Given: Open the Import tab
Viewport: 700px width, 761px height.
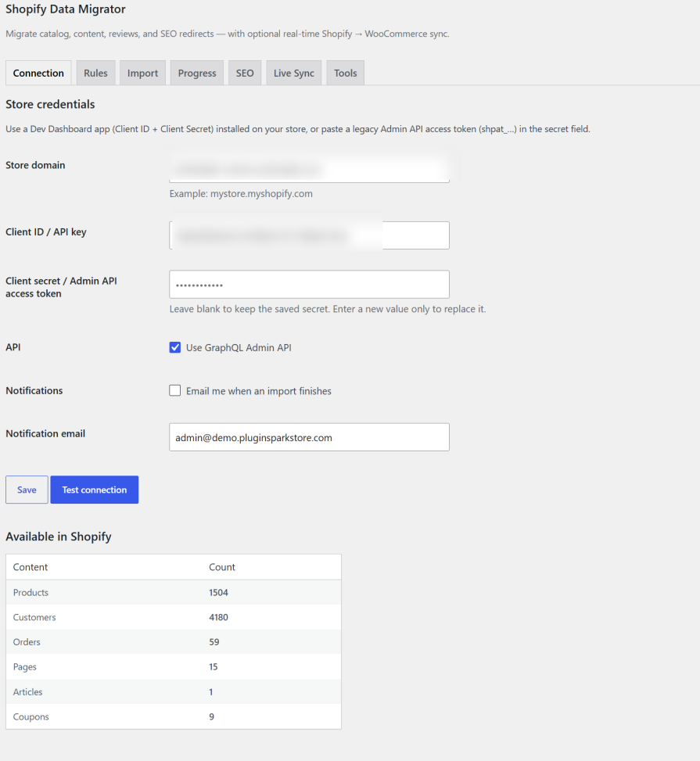Looking at the screenshot, I should tap(142, 73).
